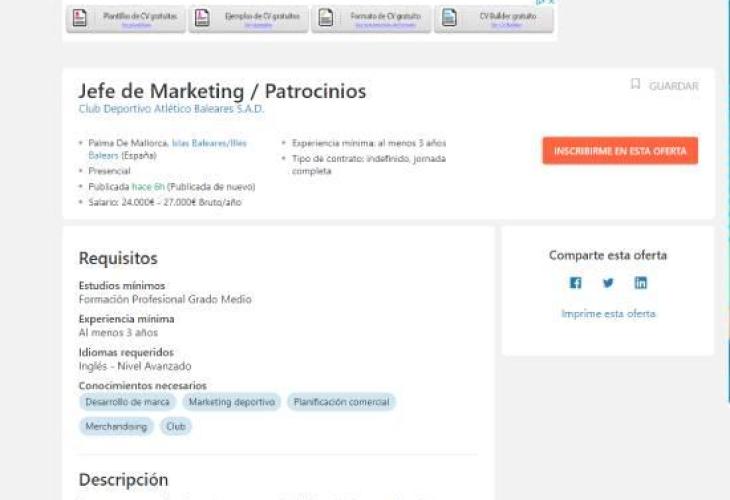
Task: Select the Planificación comercial tag
Action: click(341, 402)
